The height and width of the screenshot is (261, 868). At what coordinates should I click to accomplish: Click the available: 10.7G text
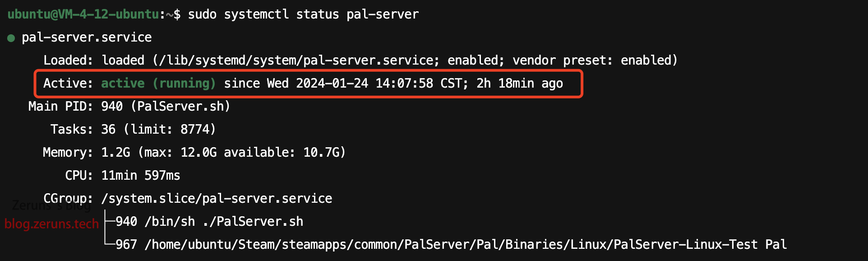(x=285, y=153)
